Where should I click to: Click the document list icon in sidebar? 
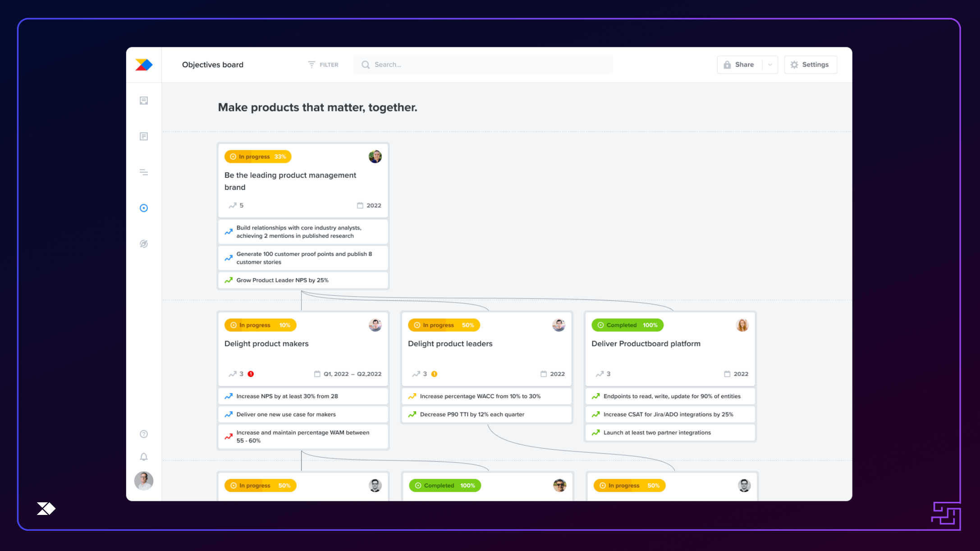coord(144,136)
